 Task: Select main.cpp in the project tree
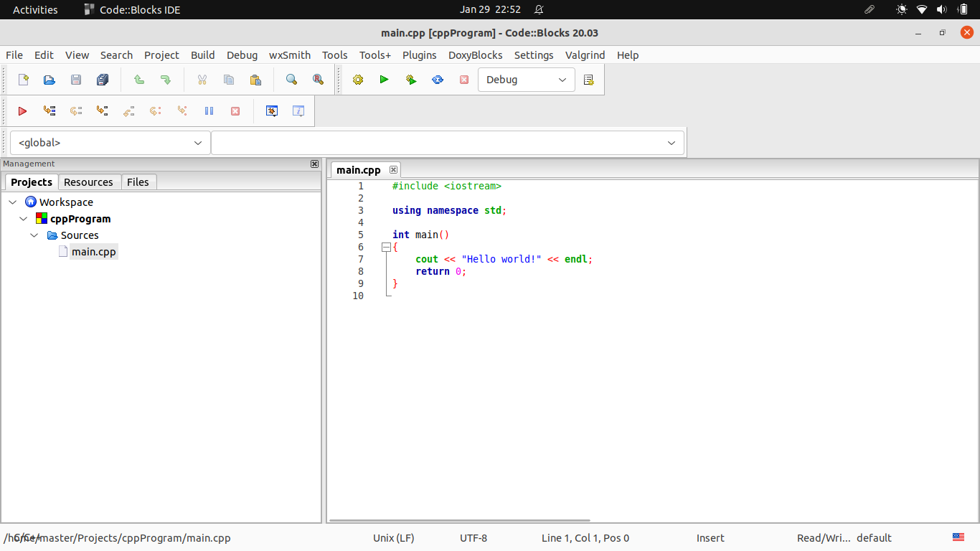93,252
